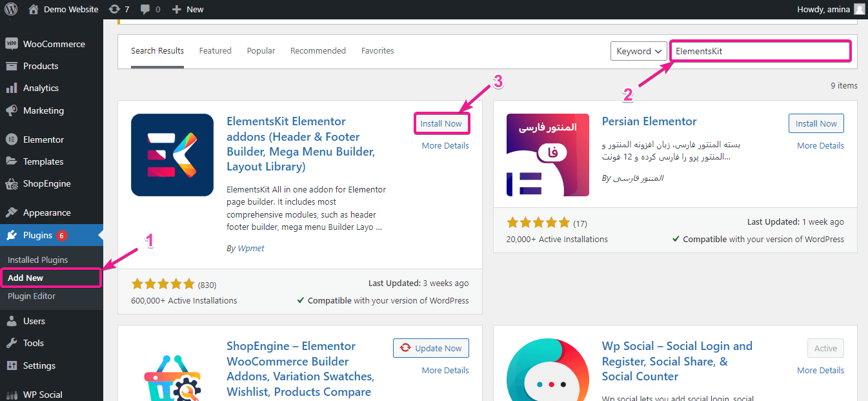Click the Persian Elementor five-star rating
Image resolution: width=868 pixels, height=401 pixels.
coord(538,223)
